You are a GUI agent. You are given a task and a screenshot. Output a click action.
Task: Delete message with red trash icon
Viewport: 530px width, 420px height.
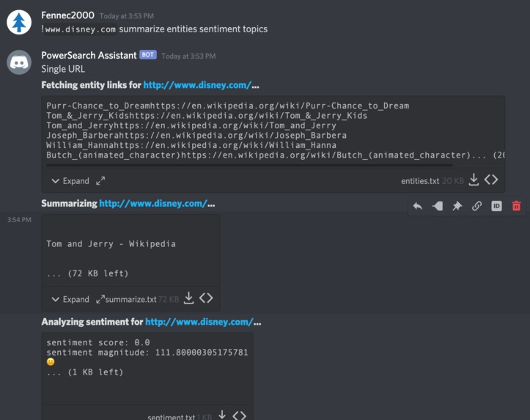tap(516, 206)
